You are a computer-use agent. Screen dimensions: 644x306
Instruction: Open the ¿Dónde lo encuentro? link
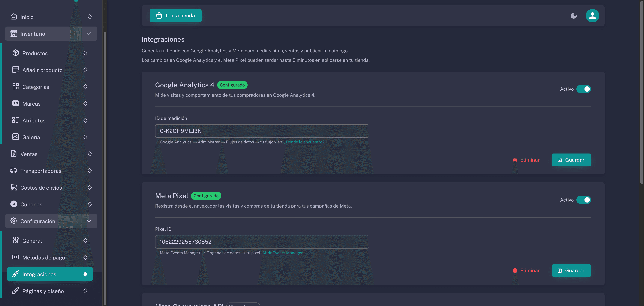tap(304, 142)
